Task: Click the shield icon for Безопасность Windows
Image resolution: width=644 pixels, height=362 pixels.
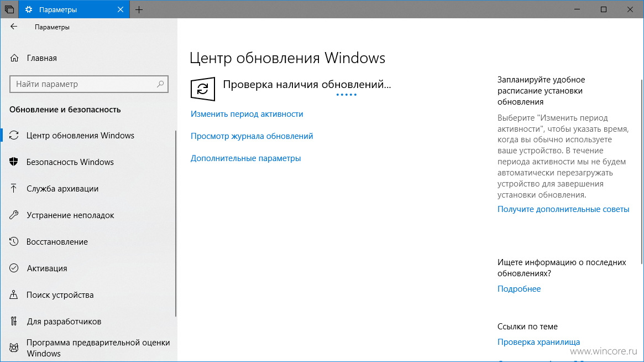Action: (14, 162)
